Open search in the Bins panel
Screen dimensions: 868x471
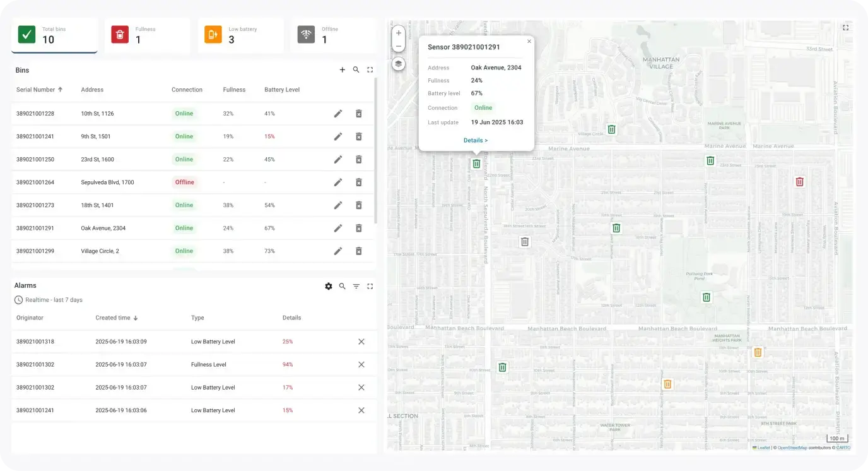point(356,70)
